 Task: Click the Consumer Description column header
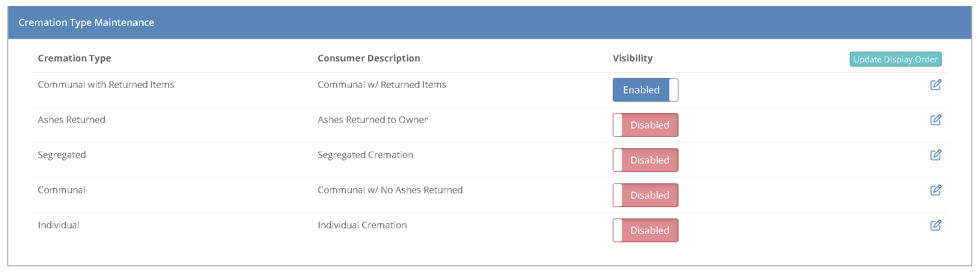(369, 58)
